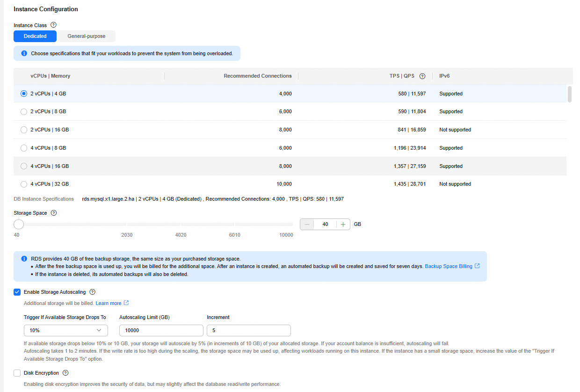The image size is (580, 392).
Task: Open Trigger If Available Storage Drops To dropdown
Action: [66, 330]
